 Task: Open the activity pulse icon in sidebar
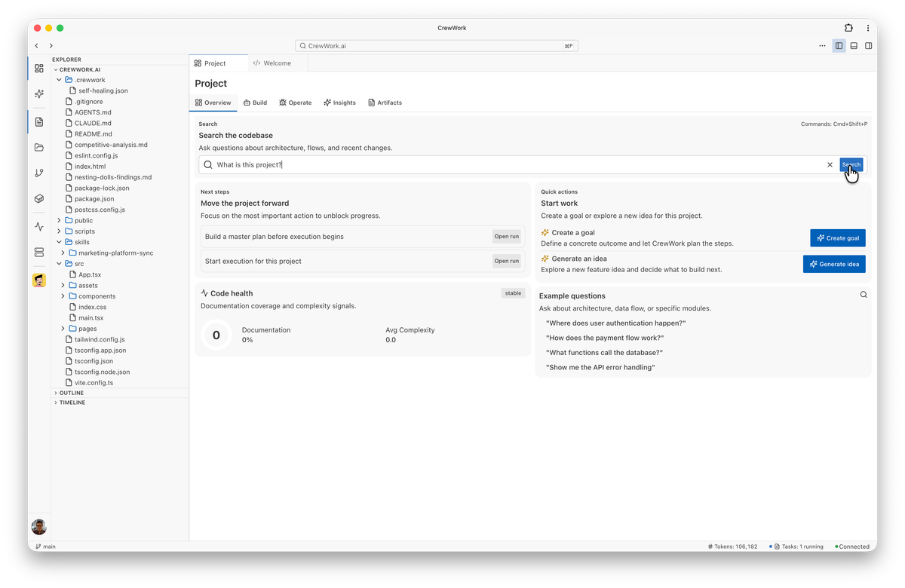(x=39, y=226)
